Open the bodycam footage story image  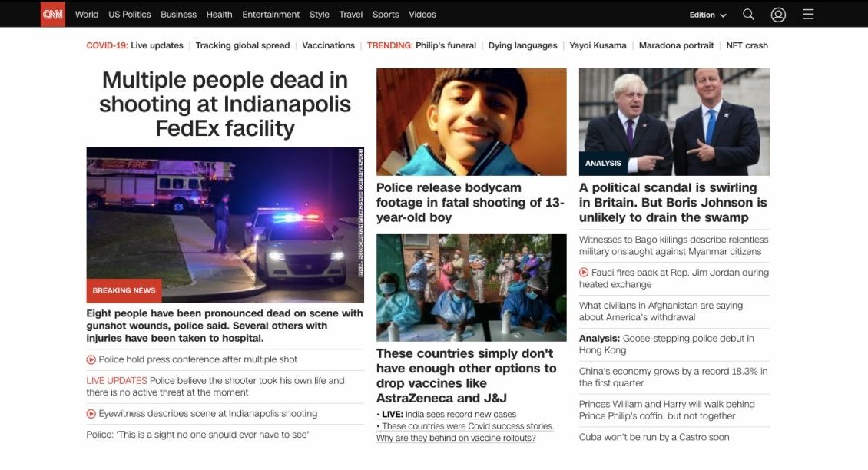click(470, 120)
